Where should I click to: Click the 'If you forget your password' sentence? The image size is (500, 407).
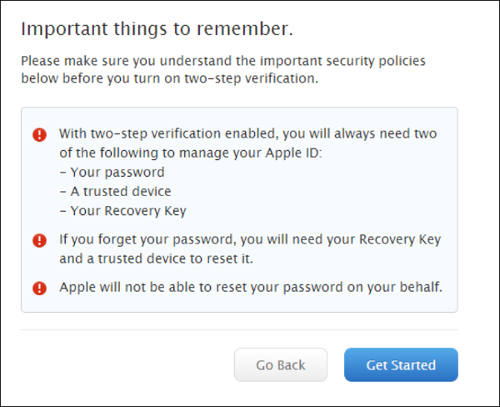[x=250, y=240]
